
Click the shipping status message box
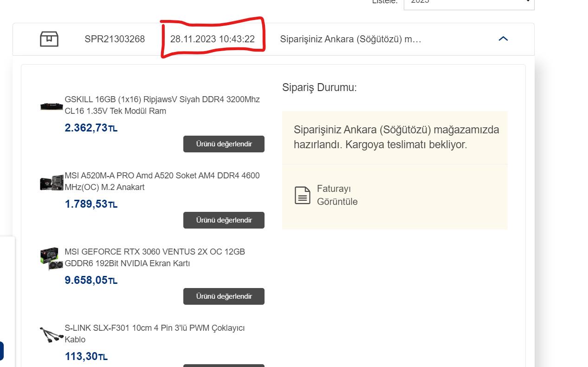point(395,137)
